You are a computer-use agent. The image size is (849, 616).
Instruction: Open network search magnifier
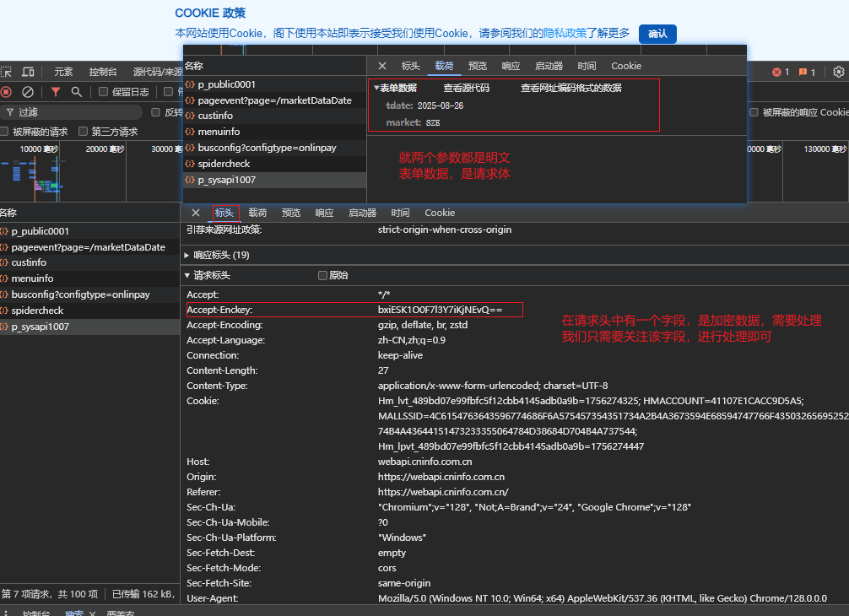point(76,92)
